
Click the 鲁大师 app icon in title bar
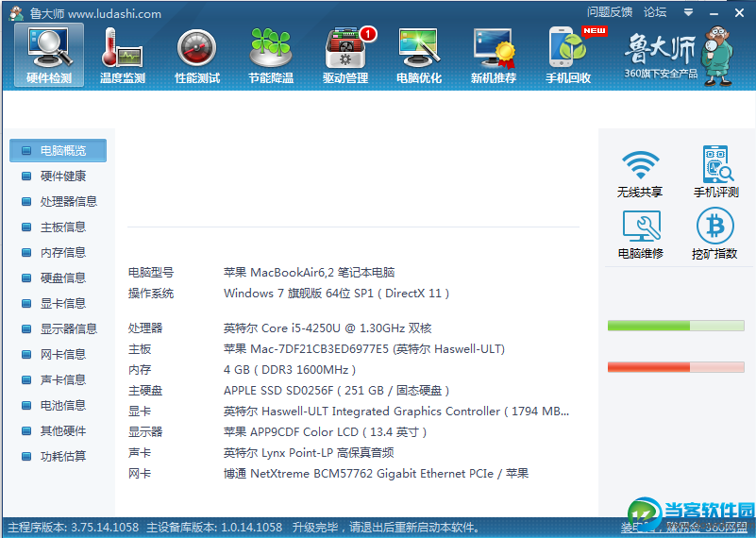(x=17, y=13)
